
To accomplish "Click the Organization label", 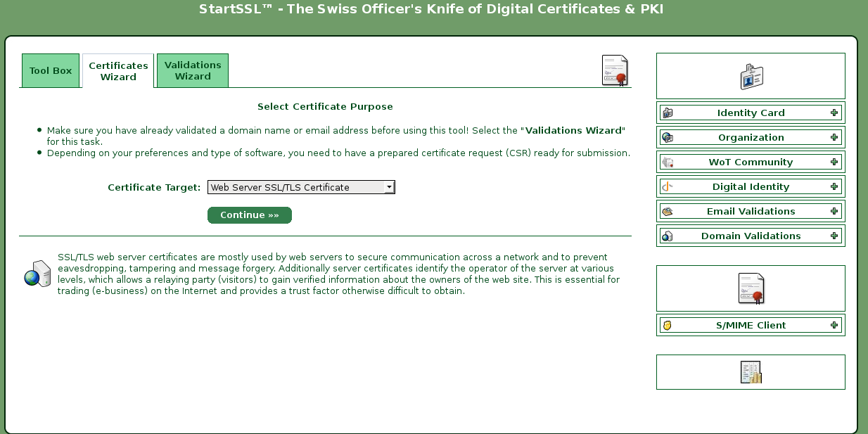I will click(751, 137).
